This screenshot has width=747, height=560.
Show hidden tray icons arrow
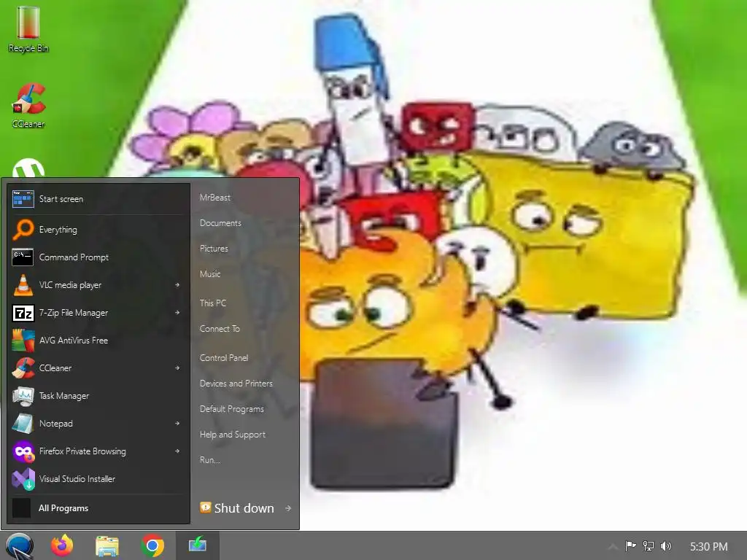tap(613, 546)
